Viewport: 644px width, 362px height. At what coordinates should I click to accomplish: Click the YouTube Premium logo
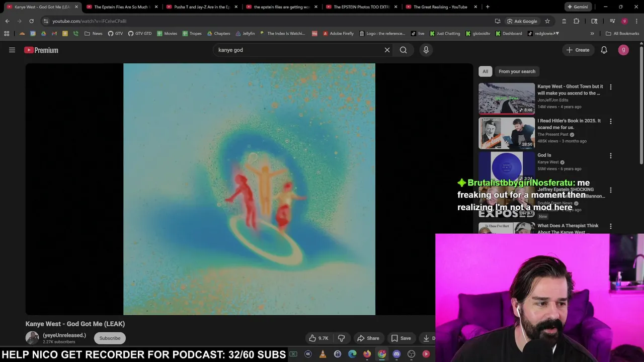[x=41, y=50]
